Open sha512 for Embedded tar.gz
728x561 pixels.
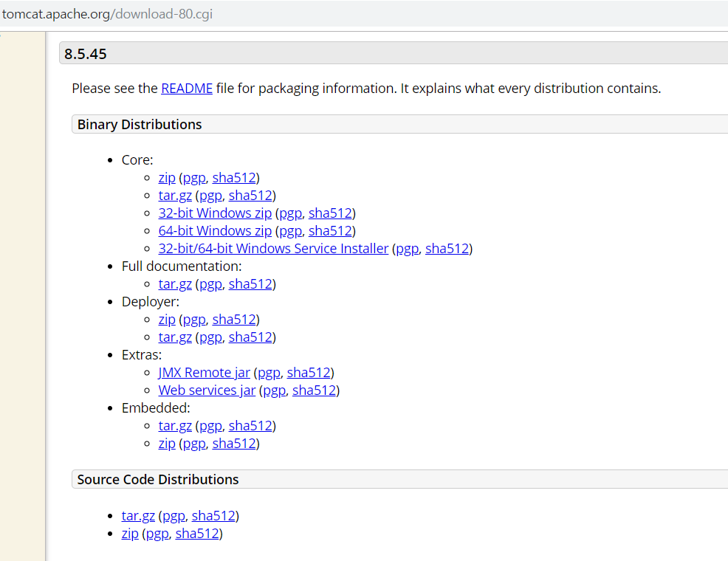point(250,425)
